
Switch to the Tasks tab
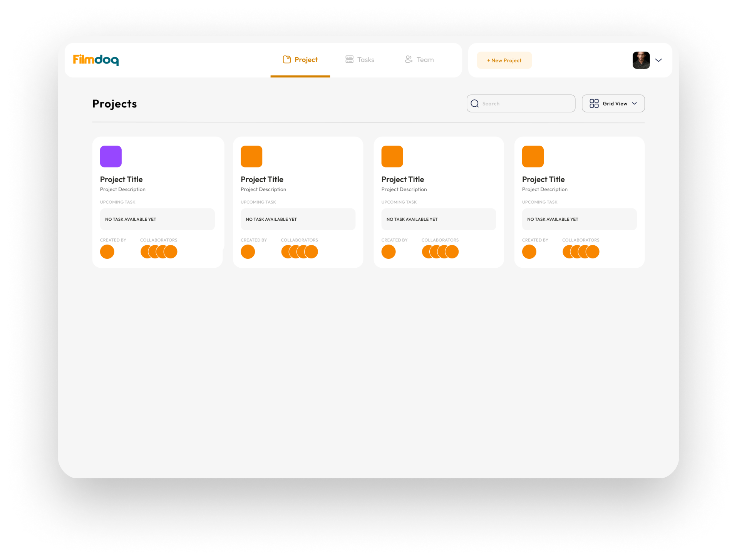365,59
